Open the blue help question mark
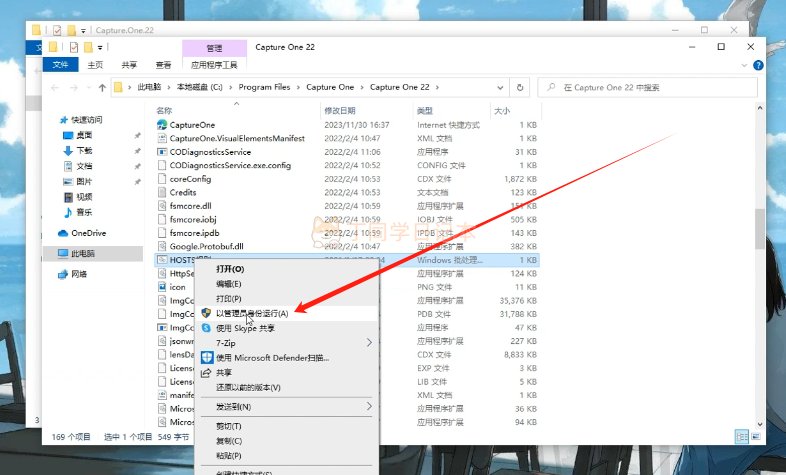The image size is (786, 475). (x=758, y=65)
